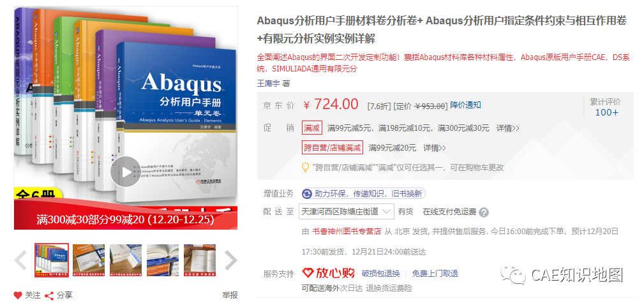Play the product video on book cover
644x303 pixels.
[x=125, y=172]
